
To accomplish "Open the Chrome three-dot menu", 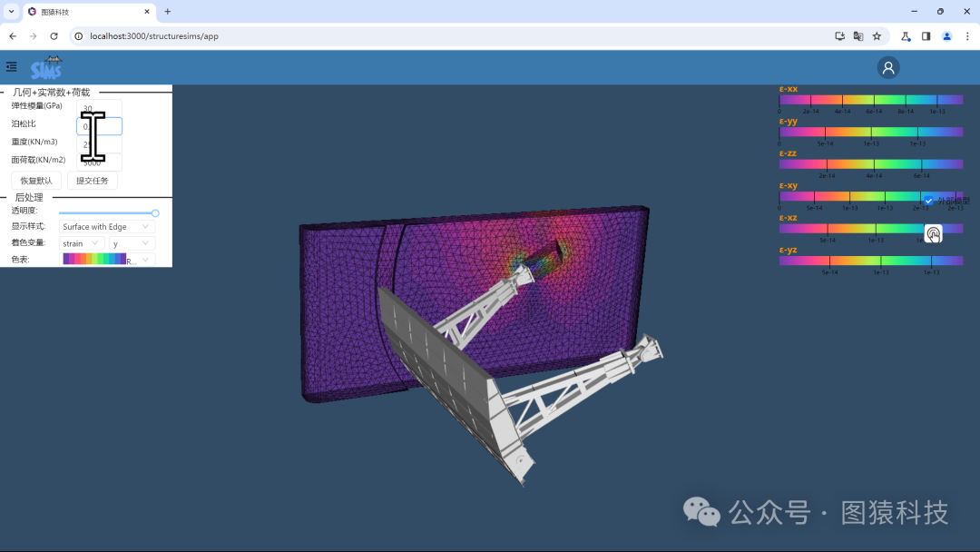I will (967, 36).
